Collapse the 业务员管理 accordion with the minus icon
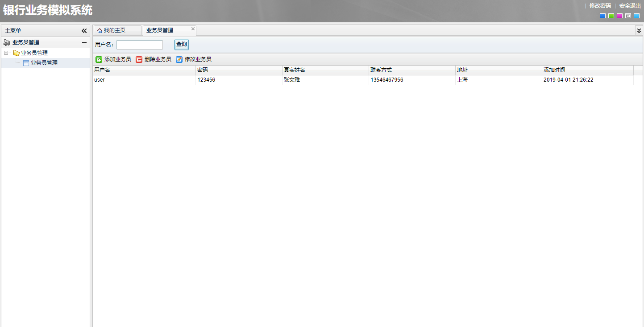The image size is (644, 327). [x=84, y=42]
